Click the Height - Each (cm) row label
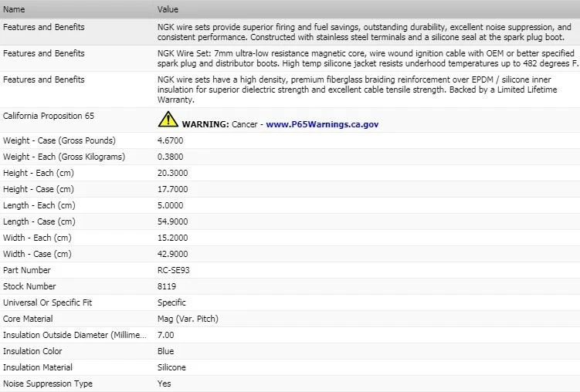 (x=39, y=173)
